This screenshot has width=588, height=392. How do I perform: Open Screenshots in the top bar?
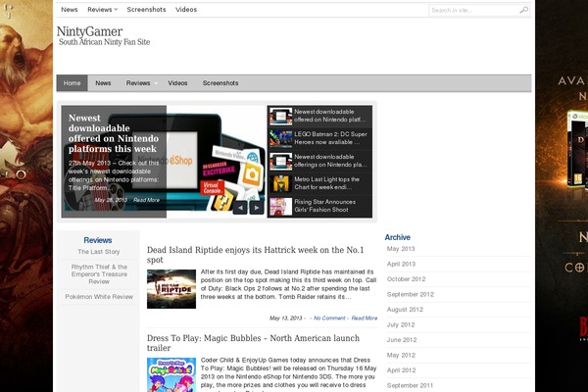click(146, 10)
